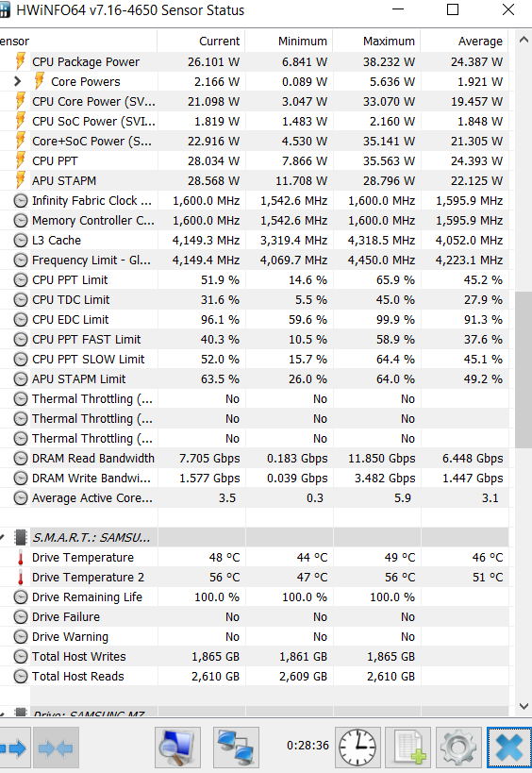The width and height of the screenshot is (532, 773).
Task: Click the scrollbar down arrow
Action: [524, 706]
